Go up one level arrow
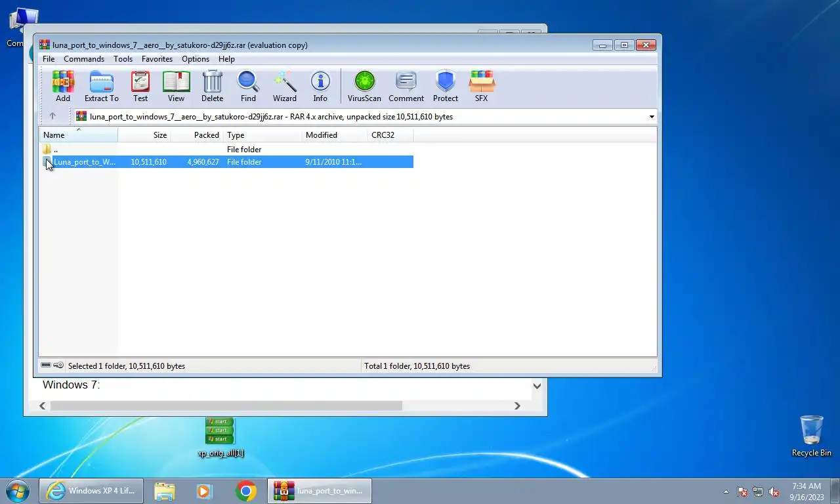The height and width of the screenshot is (504, 840). 52,116
